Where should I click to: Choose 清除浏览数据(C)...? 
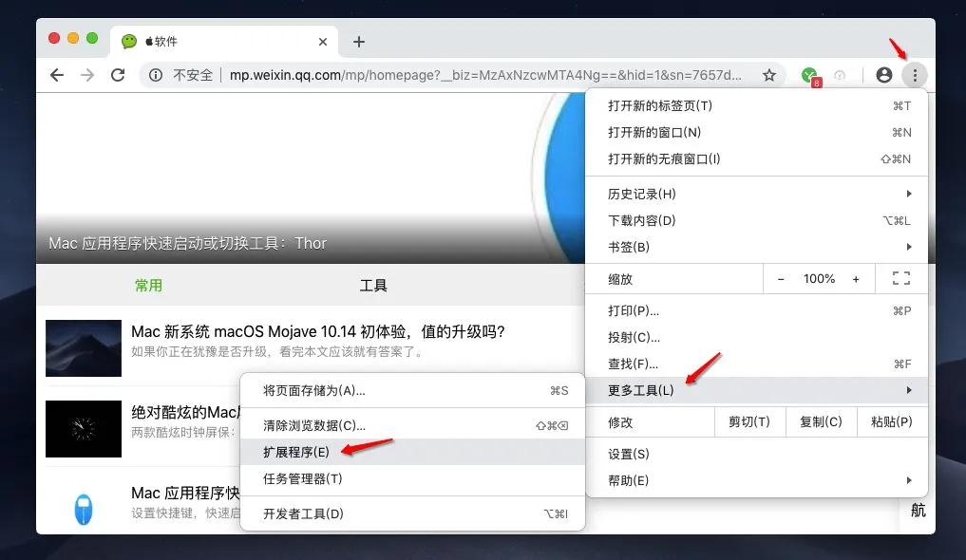click(412, 426)
